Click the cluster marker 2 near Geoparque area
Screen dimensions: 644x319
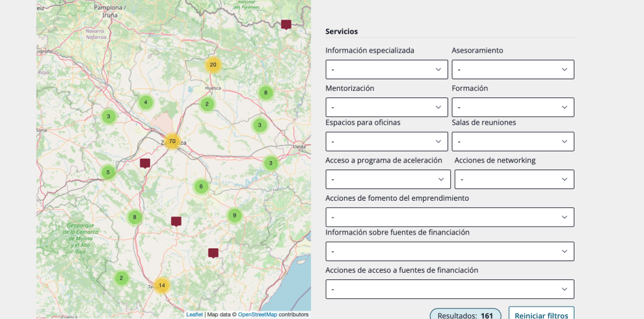pyautogui.click(x=121, y=278)
